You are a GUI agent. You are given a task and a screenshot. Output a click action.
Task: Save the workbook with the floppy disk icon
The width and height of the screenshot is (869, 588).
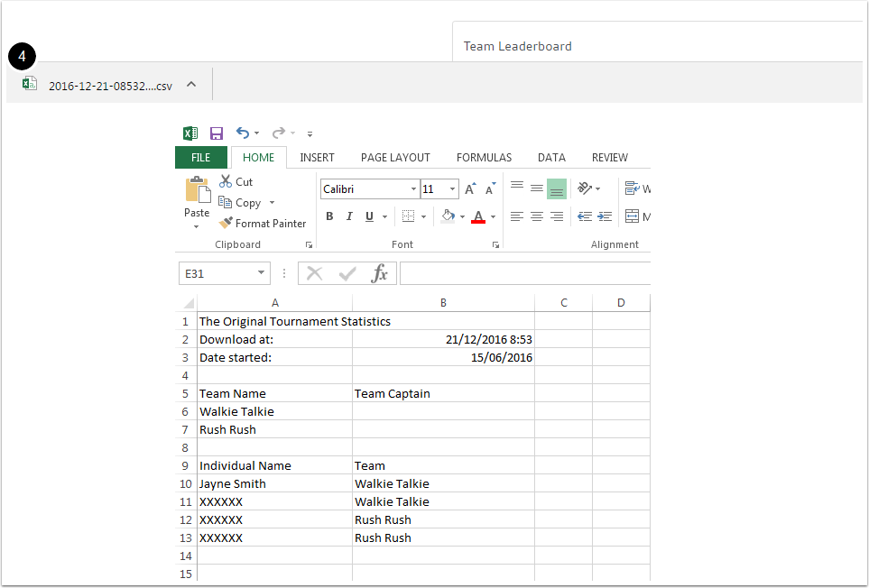(x=217, y=133)
